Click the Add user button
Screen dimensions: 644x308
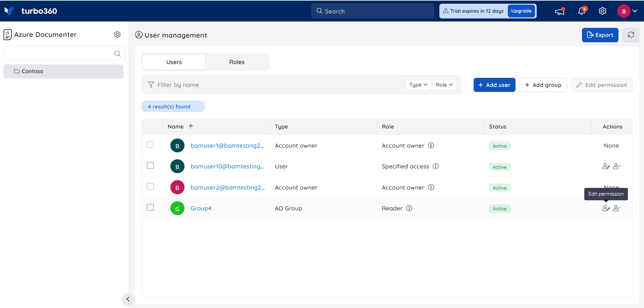tap(494, 85)
